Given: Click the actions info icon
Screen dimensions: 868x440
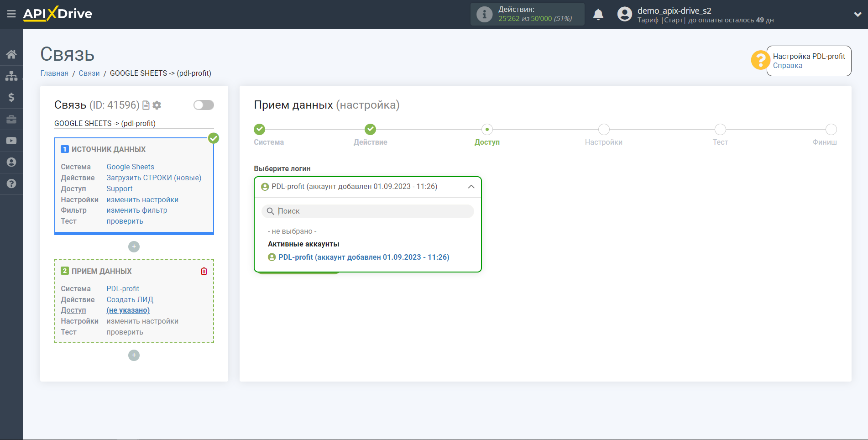Looking at the screenshot, I should click(x=484, y=14).
